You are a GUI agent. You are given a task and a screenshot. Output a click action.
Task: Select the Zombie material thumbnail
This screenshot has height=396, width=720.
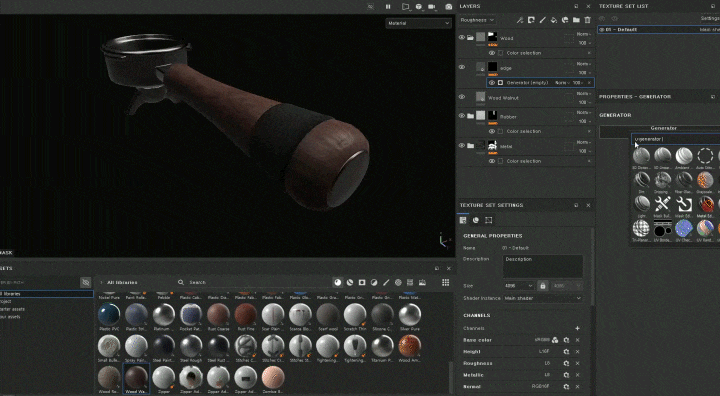(x=273, y=379)
